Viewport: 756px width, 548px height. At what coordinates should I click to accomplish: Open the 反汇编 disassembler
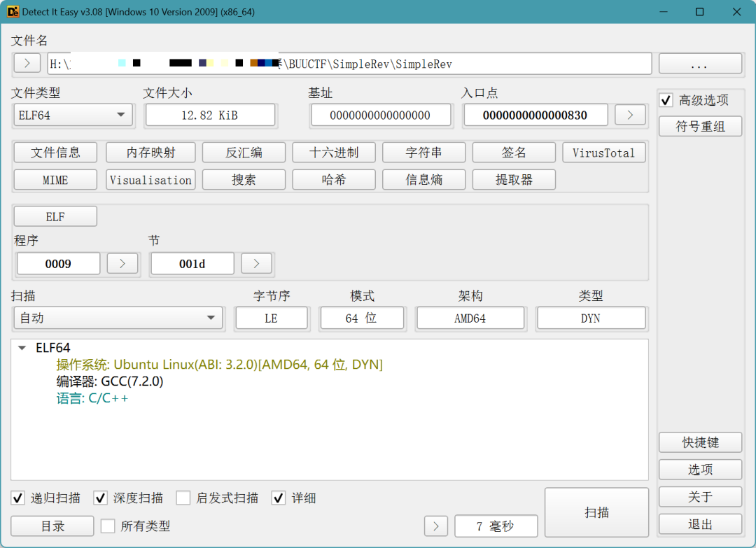pos(244,153)
